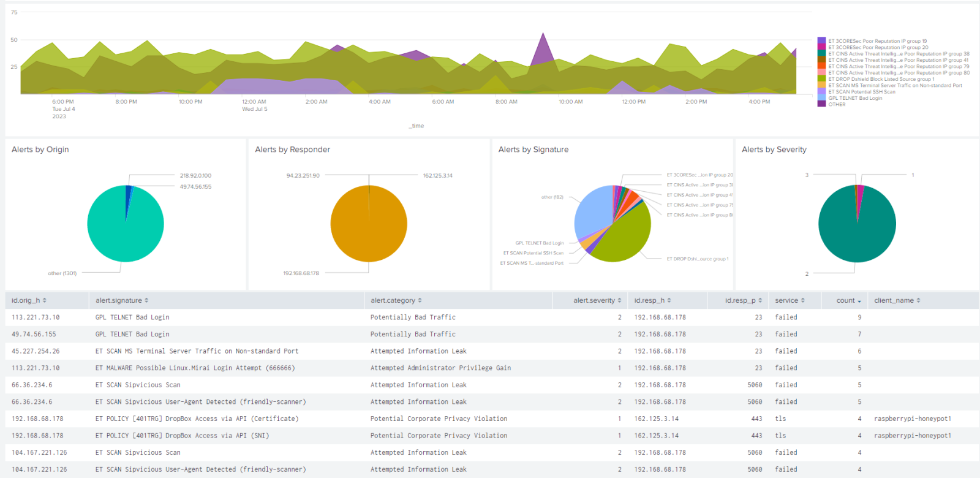Click ET POLICY DropBox Access via API (Certificate)

(197, 419)
